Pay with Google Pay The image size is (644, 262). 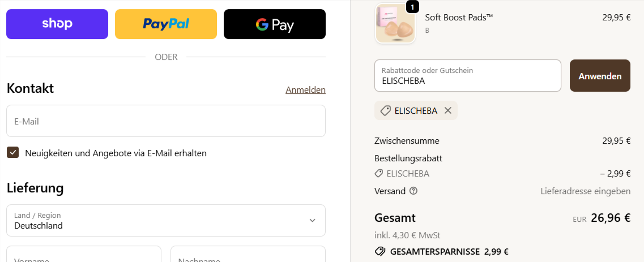coord(275,24)
